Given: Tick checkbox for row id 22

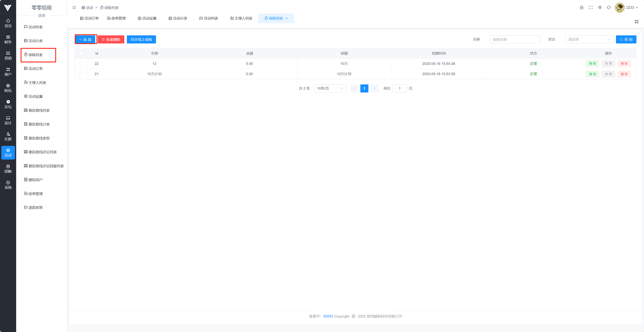Looking at the screenshot, I should (80, 64).
